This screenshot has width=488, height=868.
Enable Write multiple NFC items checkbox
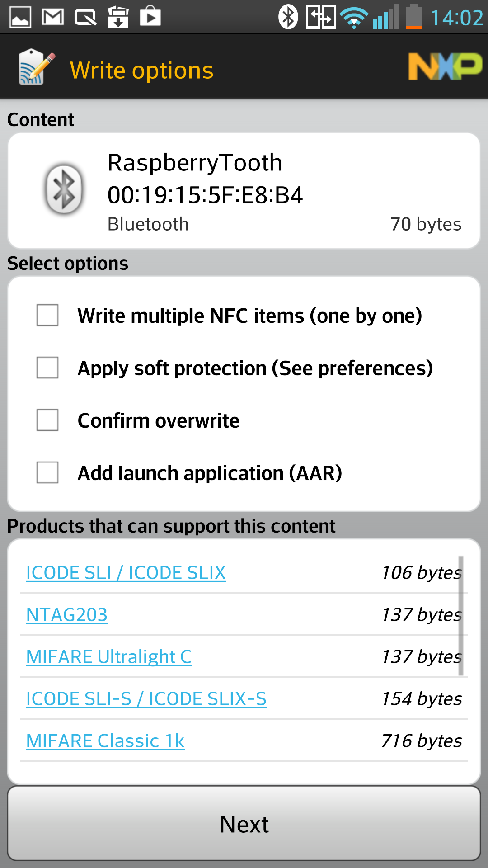pyautogui.click(x=47, y=315)
